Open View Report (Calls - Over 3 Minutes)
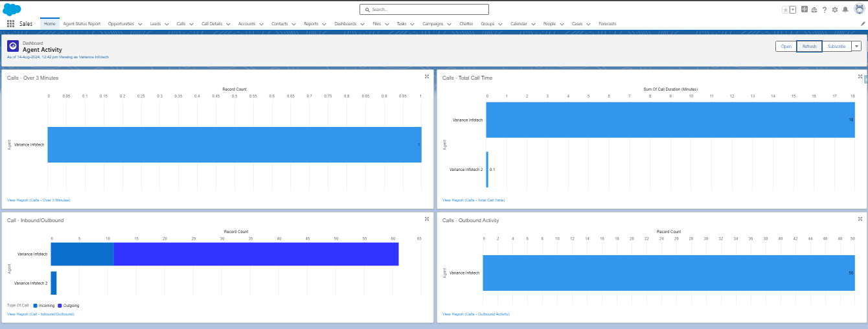 [x=39, y=200]
